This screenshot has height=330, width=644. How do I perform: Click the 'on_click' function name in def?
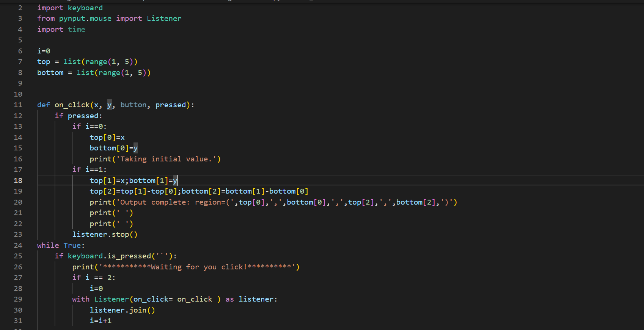(72, 105)
